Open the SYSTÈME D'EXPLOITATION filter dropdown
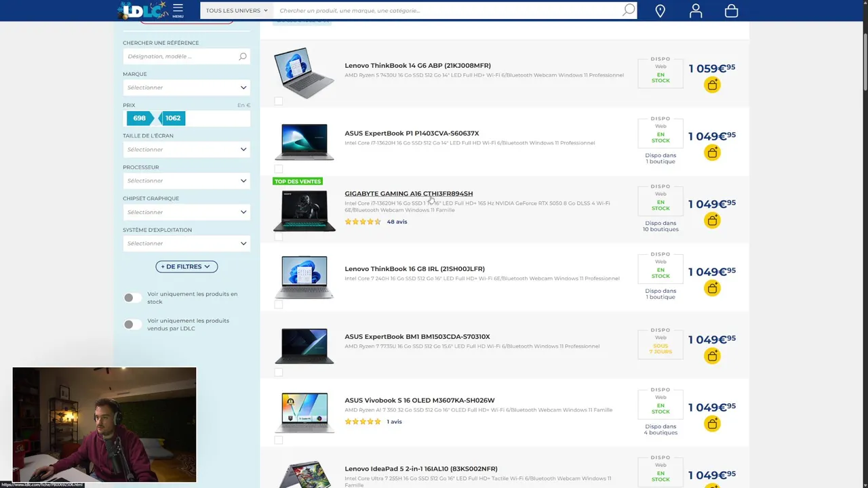The height and width of the screenshot is (488, 868). tap(186, 243)
